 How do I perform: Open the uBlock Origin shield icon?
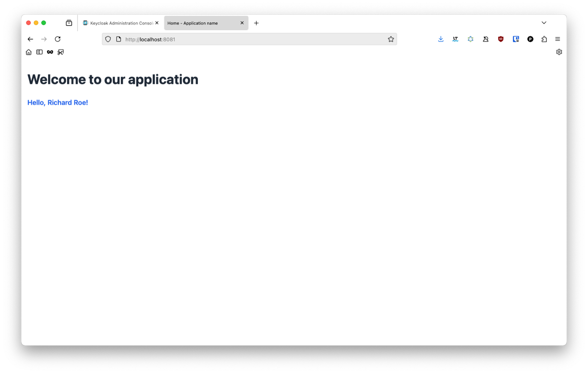(x=500, y=39)
